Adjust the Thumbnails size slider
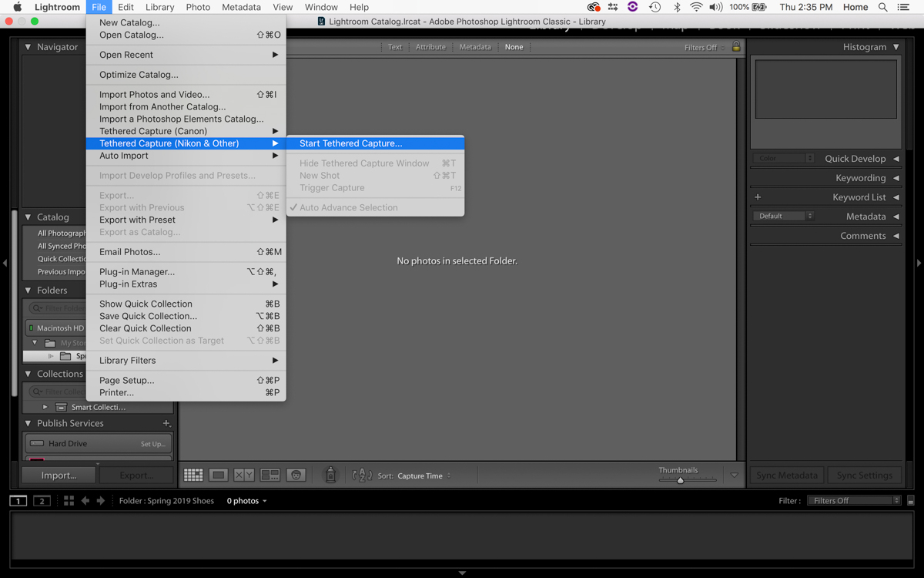Screen dimensions: 924x578 pyautogui.click(x=680, y=480)
